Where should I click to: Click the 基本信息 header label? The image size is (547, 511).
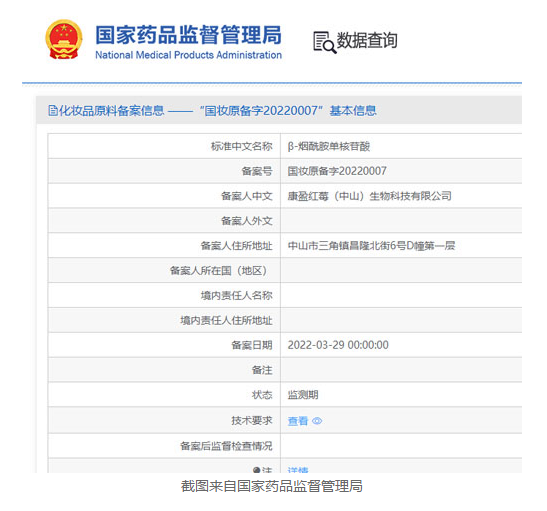(x=353, y=111)
